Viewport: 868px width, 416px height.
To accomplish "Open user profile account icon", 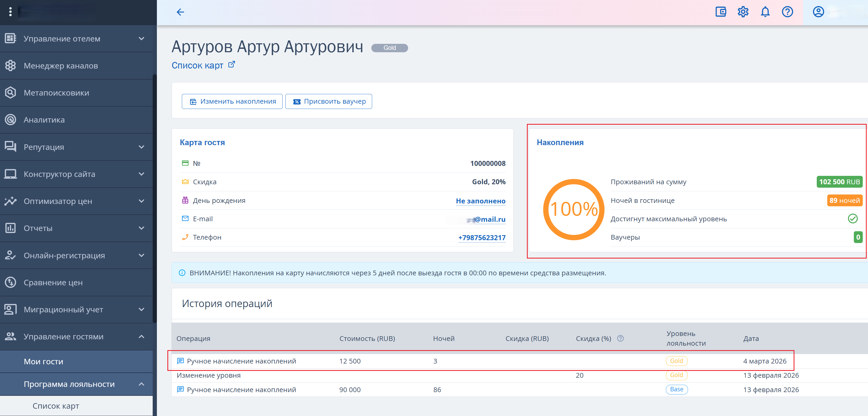I will click(818, 12).
